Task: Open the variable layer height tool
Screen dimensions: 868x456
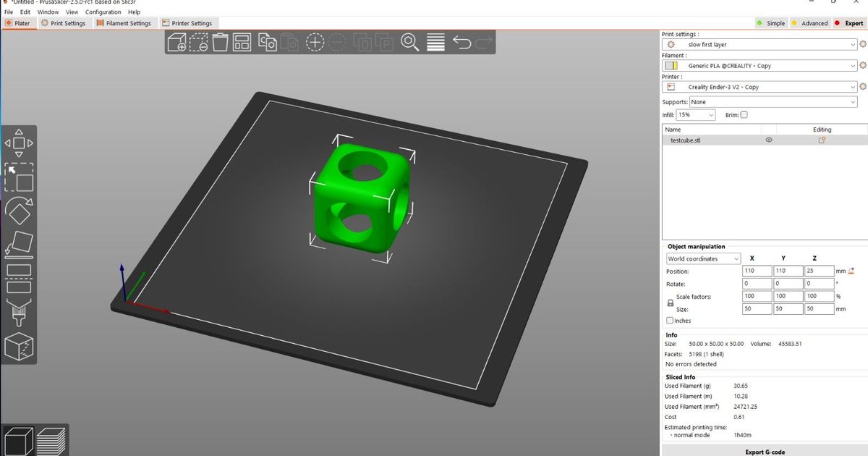Action: (435, 43)
